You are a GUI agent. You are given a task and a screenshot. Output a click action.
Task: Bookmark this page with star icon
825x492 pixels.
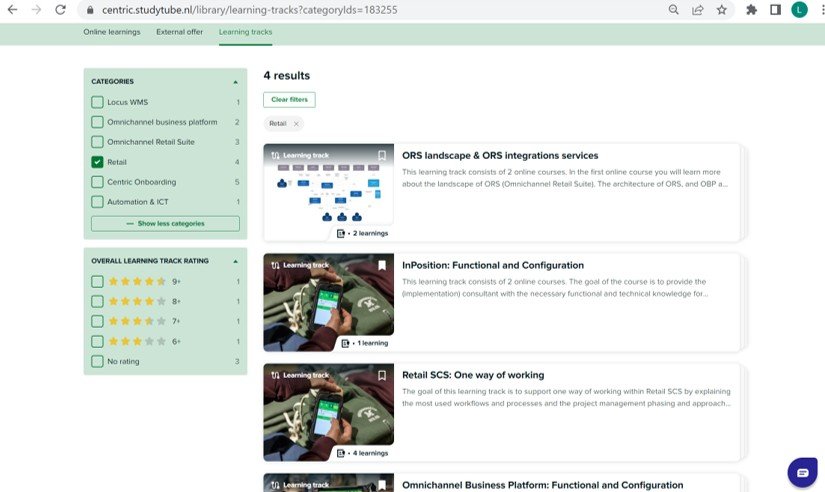click(x=721, y=10)
